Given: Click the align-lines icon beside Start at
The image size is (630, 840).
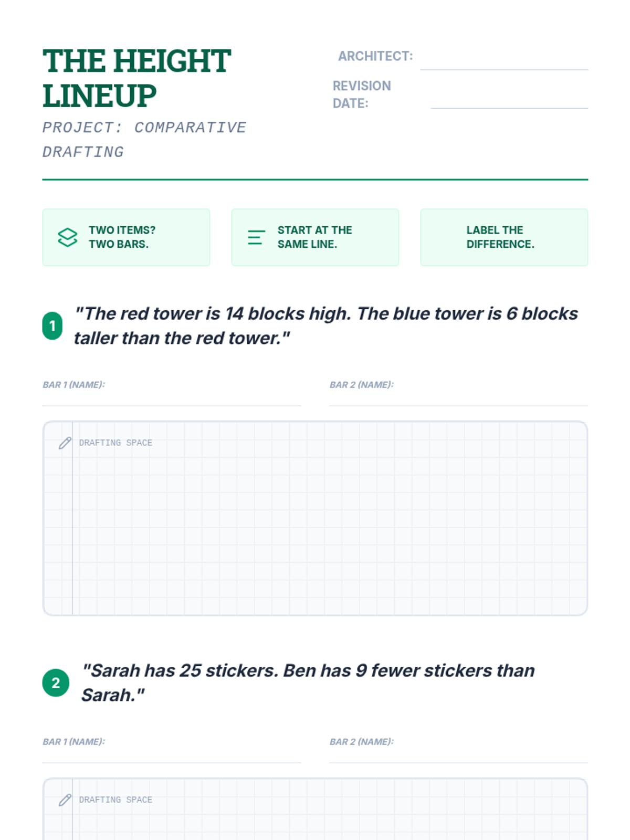Looking at the screenshot, I should pyautogui.click(x=256, y=237).
